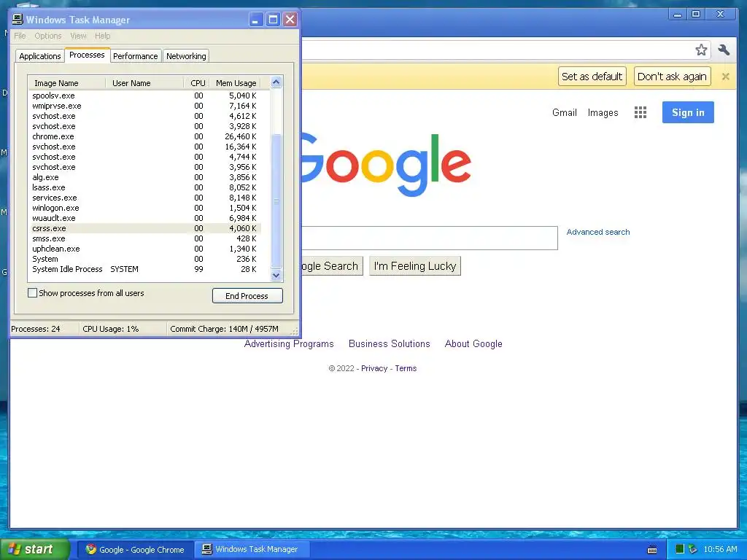This screenshot has width=747, height=560.
Task: Sort by User Name column header
Action: [144, 83]
